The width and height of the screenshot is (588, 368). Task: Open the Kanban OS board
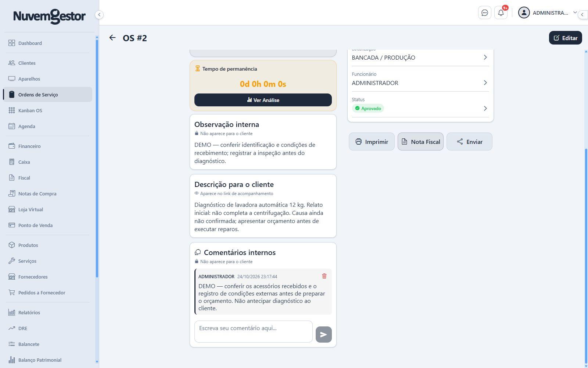point(47,110)
